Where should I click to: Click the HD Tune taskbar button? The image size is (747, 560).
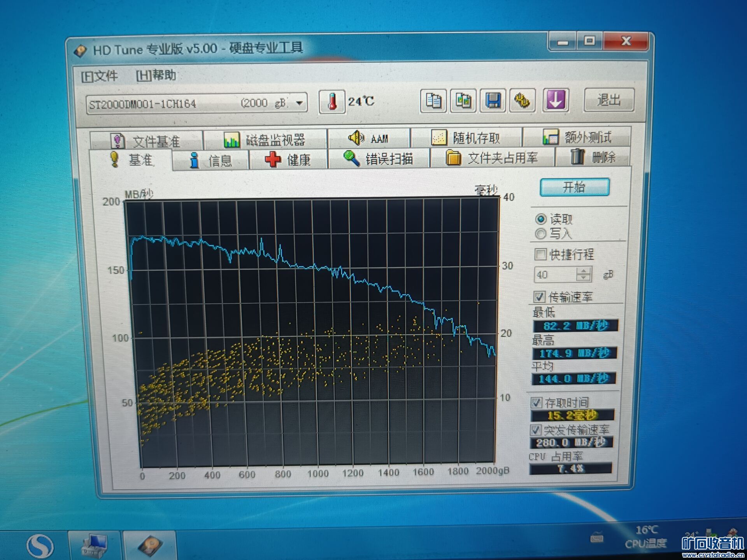click(150, 546)
